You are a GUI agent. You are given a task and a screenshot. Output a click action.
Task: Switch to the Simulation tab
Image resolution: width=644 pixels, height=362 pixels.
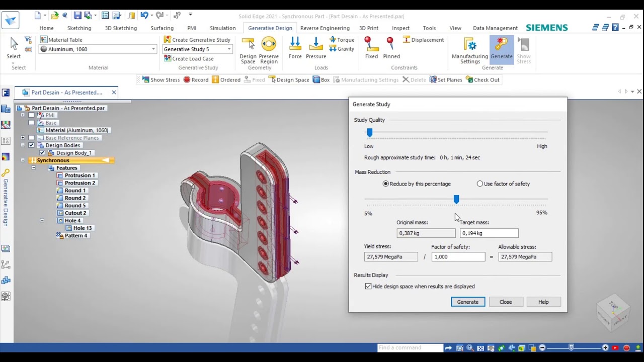point(222,28)
